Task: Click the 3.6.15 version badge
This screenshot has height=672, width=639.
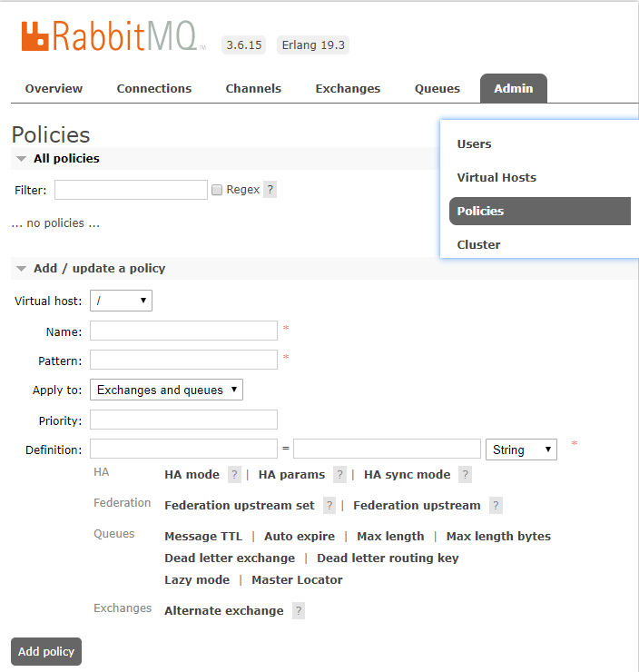Action: coord(243,45)
